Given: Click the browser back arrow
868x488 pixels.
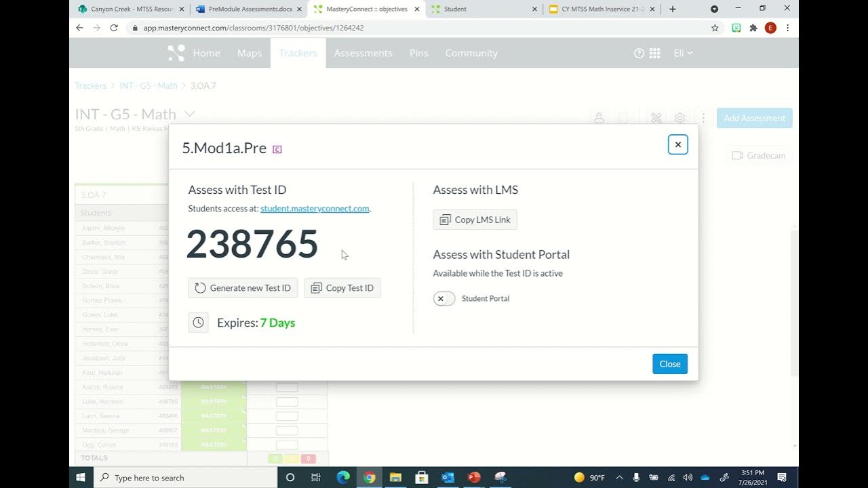Looking at the screenshot, I should click(79, 28).
